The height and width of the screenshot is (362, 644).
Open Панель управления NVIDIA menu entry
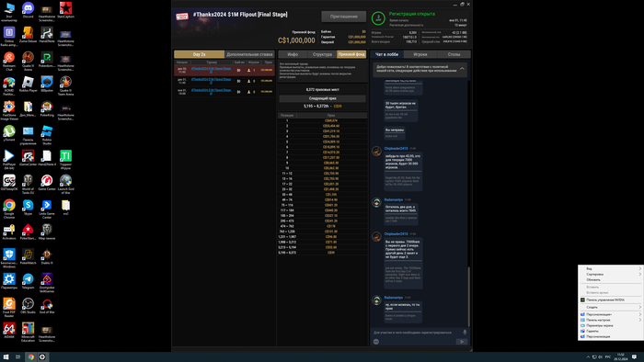(611, 300)
